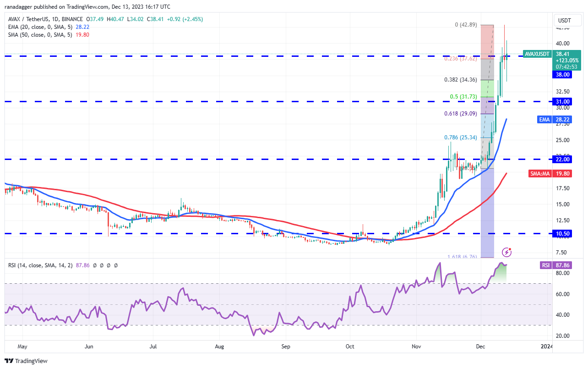Click the 12.50 price axis value
The height and width of the screenshot is (369, 588).
click(x=562, y=220)
